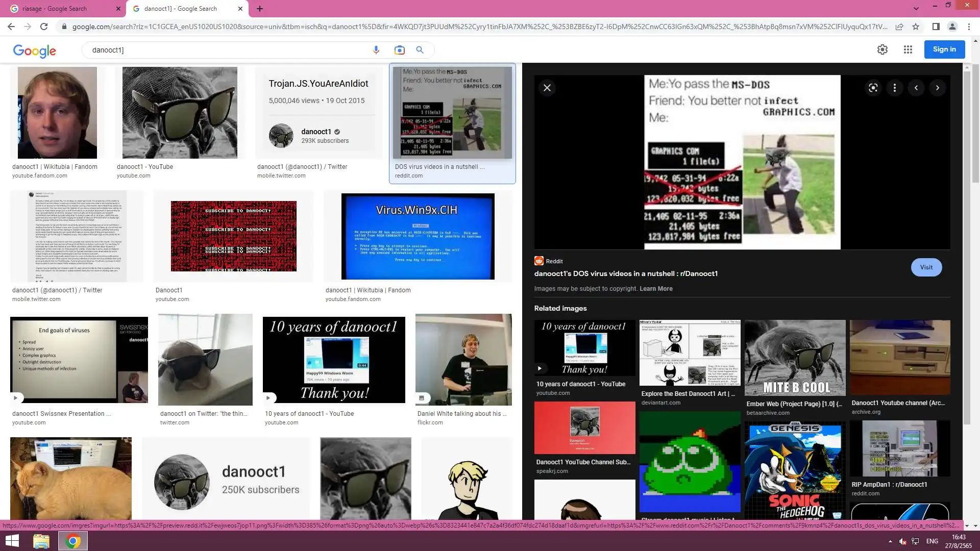Viewport: 980px width, 551px height.
Task: Go to previous image in preview
Action: [916, 88]
